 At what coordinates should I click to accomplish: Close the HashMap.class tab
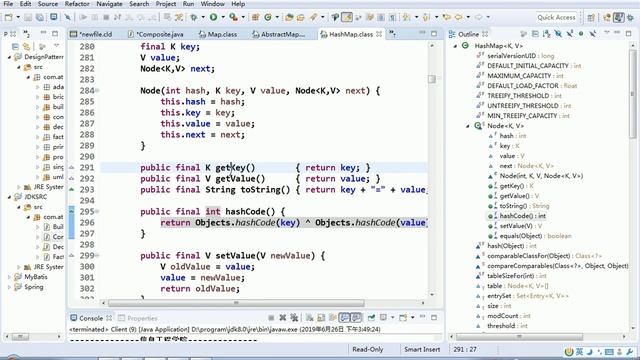(379, 34)
